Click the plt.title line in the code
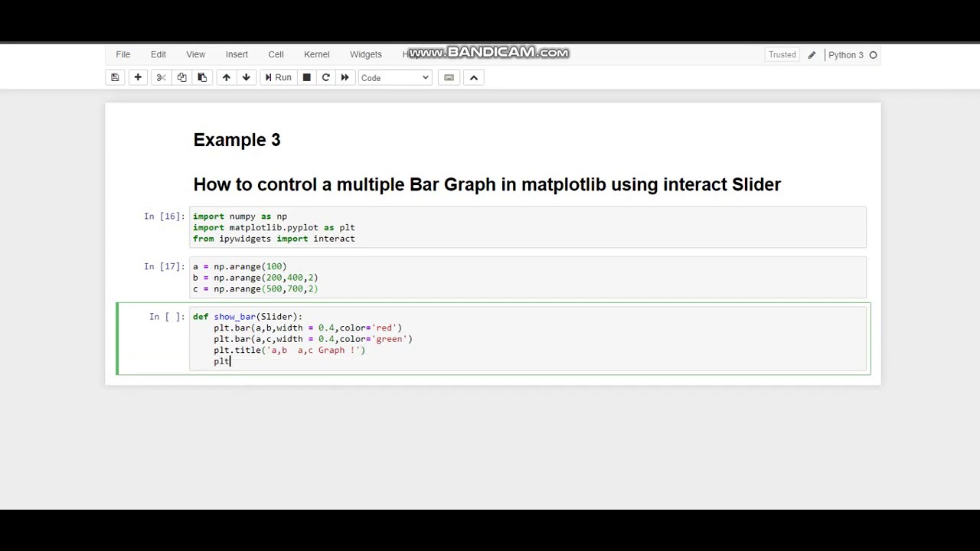This screenshot has height=551, width=980. 289,350
